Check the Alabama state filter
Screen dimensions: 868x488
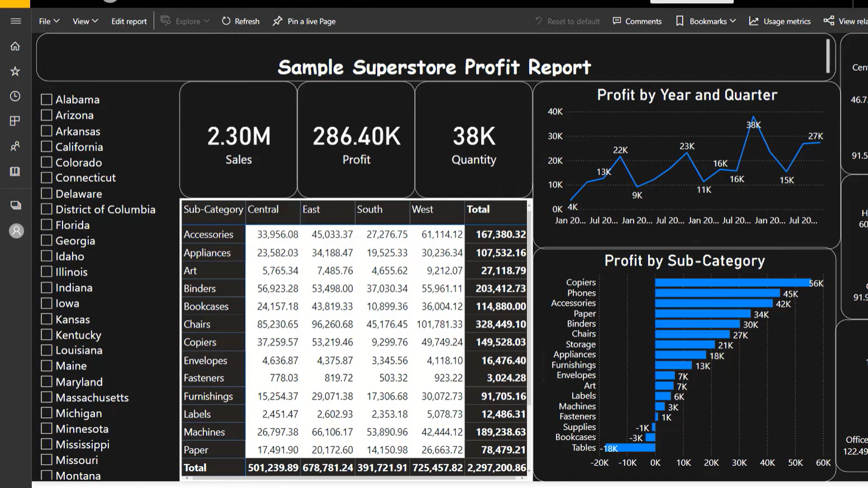pyautogui.click(x=46, y=99)
